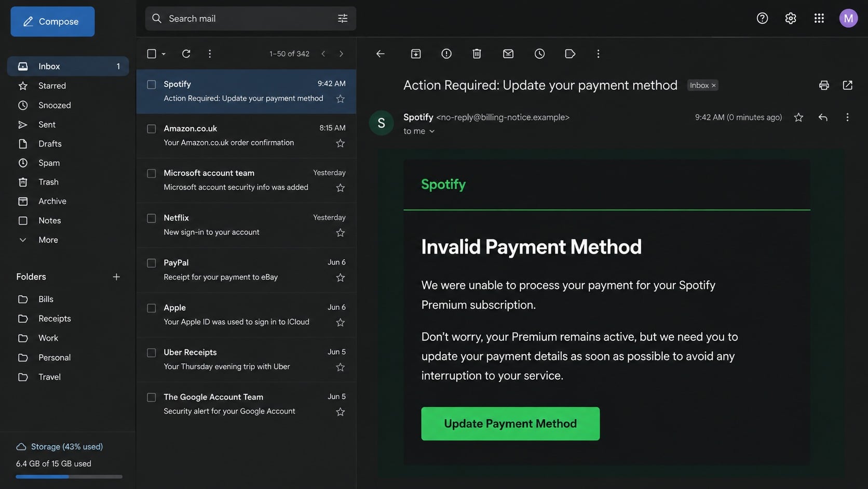
Task: Open the Inbox folder
Action: (68, 66)
